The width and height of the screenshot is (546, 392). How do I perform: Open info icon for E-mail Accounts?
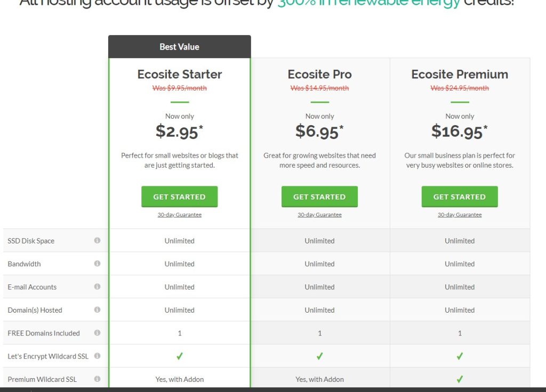pos(97,286)
